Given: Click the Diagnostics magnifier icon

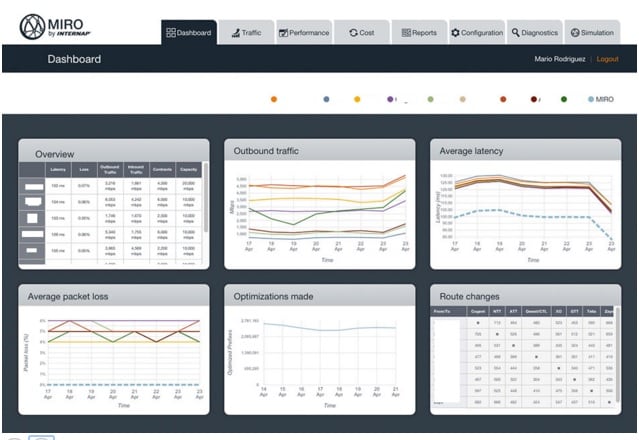Looking at the screenshot, I should [515, 33].
